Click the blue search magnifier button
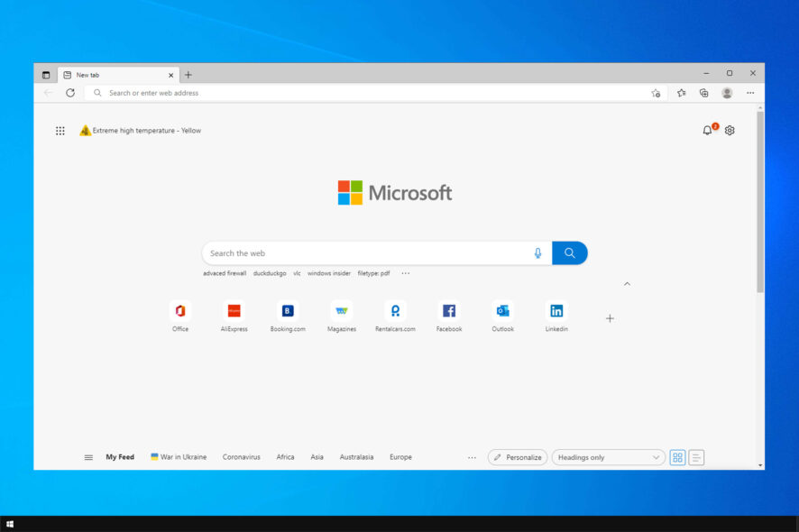This screenshot has width=799, height=532. [x=570, y=253]
